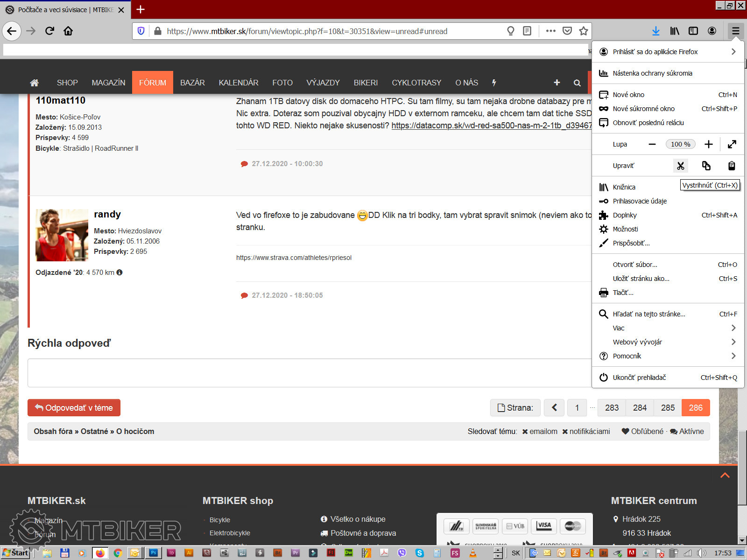
Task: Go to forum page 285
Action: 668,407
